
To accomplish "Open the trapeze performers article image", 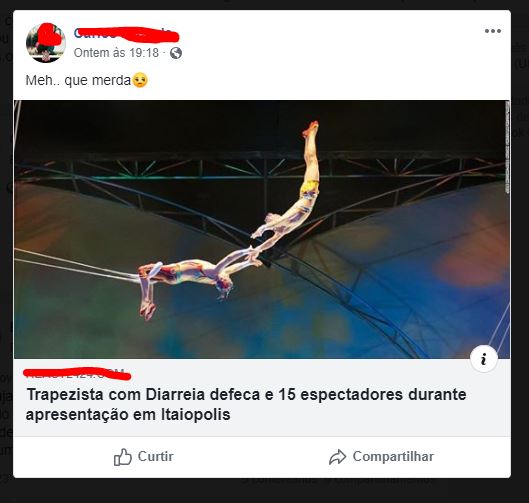I will click(262, 229).
